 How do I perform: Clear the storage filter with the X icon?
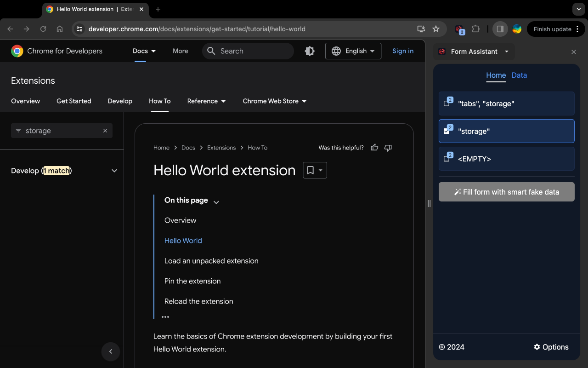105,131
